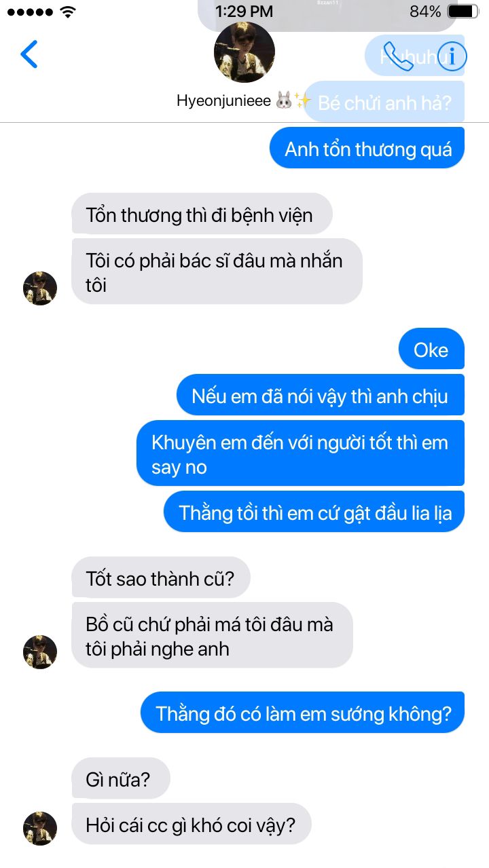
Task: Tap the battery indicator in status bar
Action: tap(463, 12)
